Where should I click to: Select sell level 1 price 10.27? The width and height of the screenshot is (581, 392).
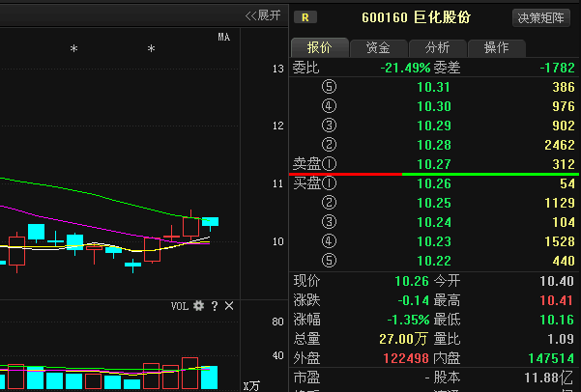point(434,164)
